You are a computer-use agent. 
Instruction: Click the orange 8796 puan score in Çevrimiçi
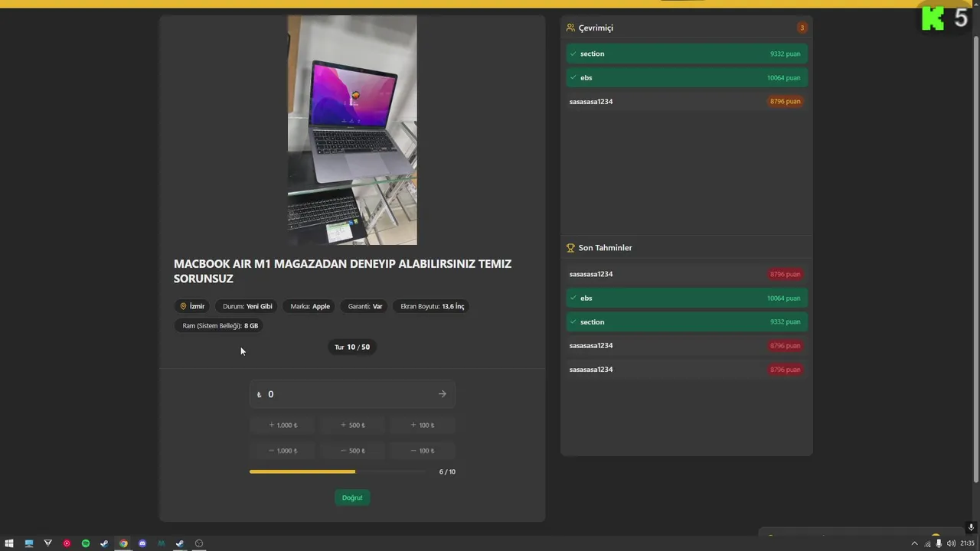(785, 101)
